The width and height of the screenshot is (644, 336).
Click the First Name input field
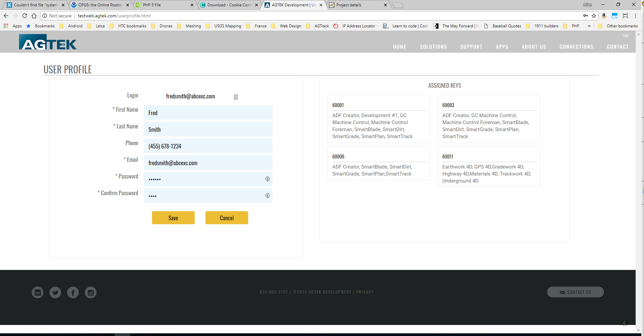(x=208, y=113)
